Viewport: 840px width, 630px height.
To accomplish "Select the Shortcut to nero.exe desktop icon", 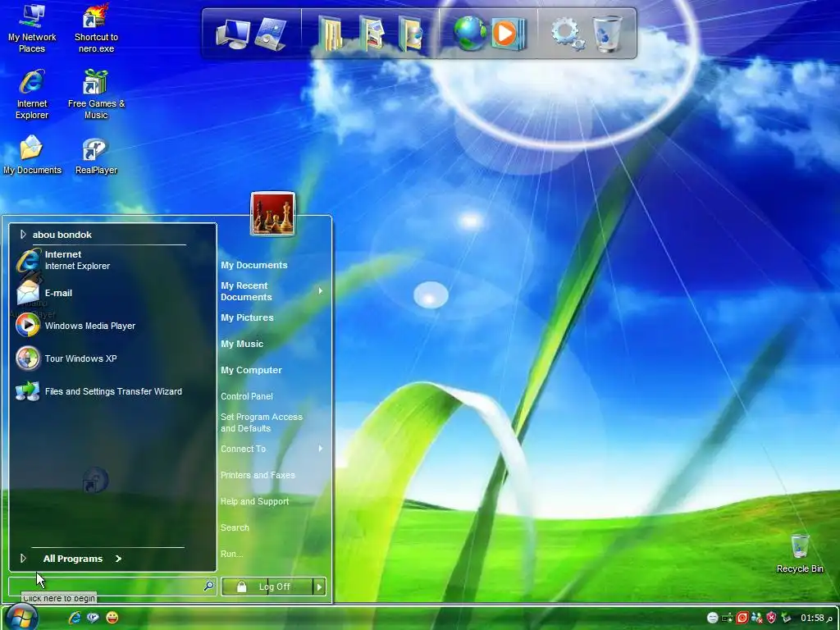I will tap(96, 29).
